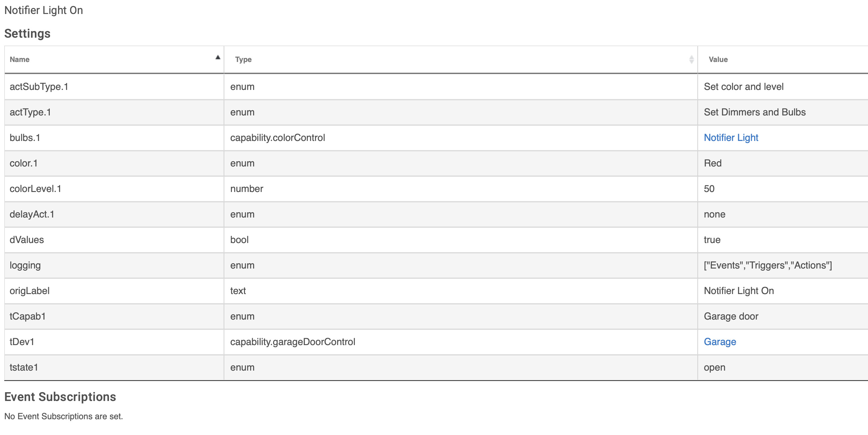Click the origLabel value 'Notifier Light On'
This screenshot has height=435, width=868.
click(x=739, y=291)
